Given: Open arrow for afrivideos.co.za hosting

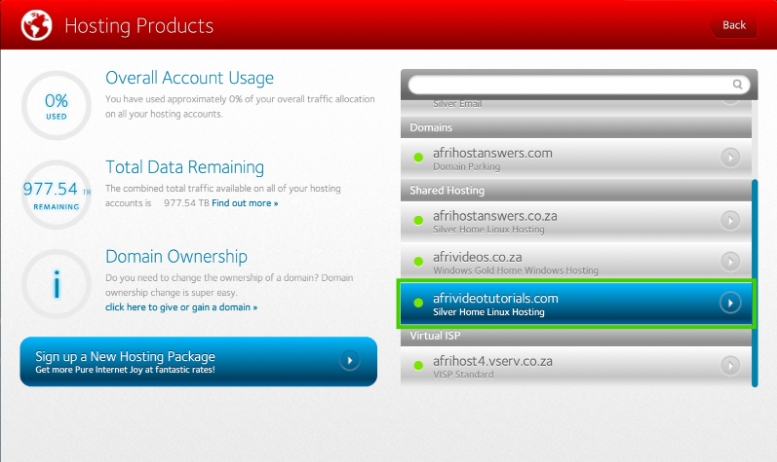Looking at the screenshot, I should tap(730, 262).
